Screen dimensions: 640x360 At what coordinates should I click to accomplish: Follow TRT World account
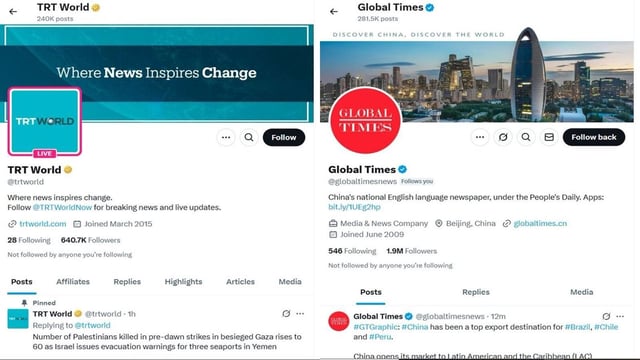point(284,138)
